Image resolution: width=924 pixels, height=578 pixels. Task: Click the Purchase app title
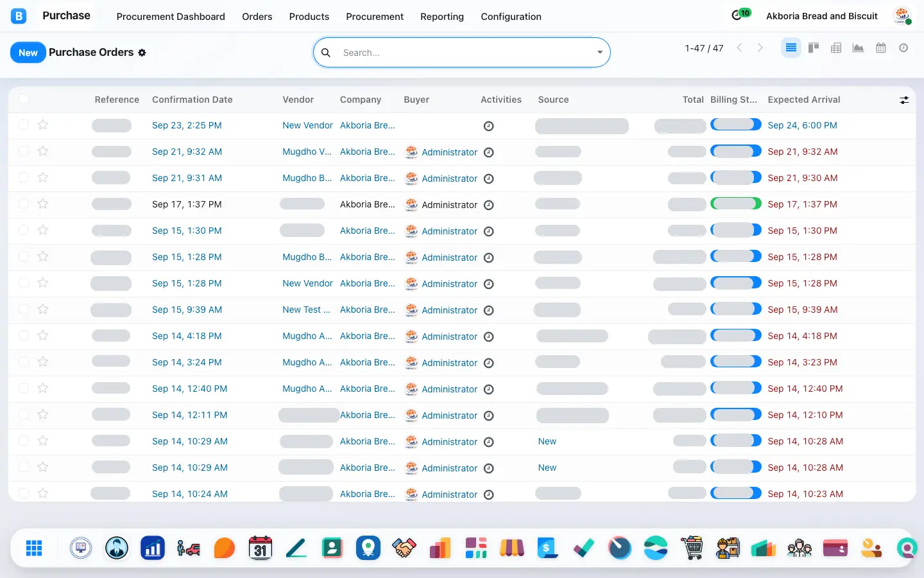[x=66, y=15]
